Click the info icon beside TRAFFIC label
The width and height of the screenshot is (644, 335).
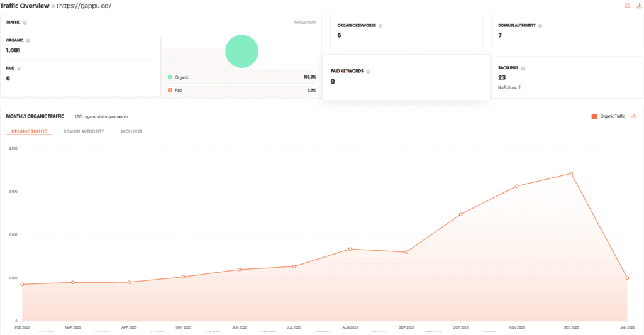[x=25, y=23]
